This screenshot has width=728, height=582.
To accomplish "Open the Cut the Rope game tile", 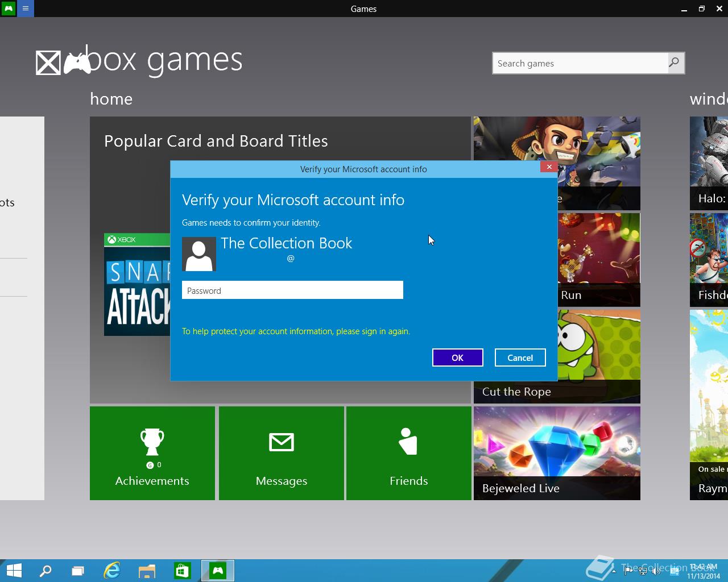I will 598,356.
